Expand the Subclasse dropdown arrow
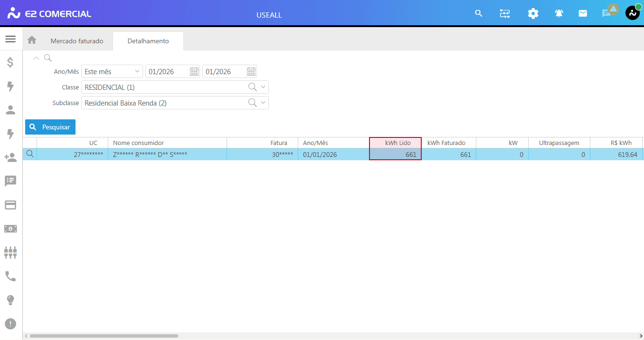The image size is (644, 340). pyautogui.click(x=263, y=103)
